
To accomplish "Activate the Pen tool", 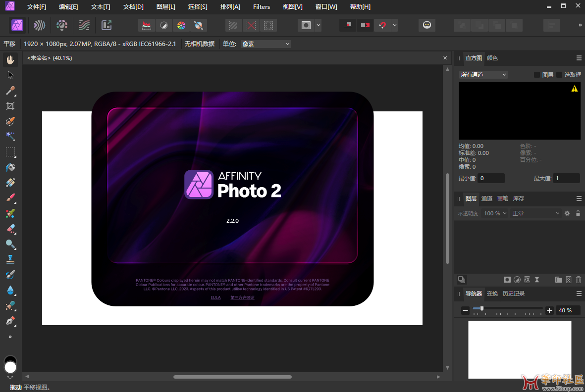I will pyautogui.click(x=10, y=321).
